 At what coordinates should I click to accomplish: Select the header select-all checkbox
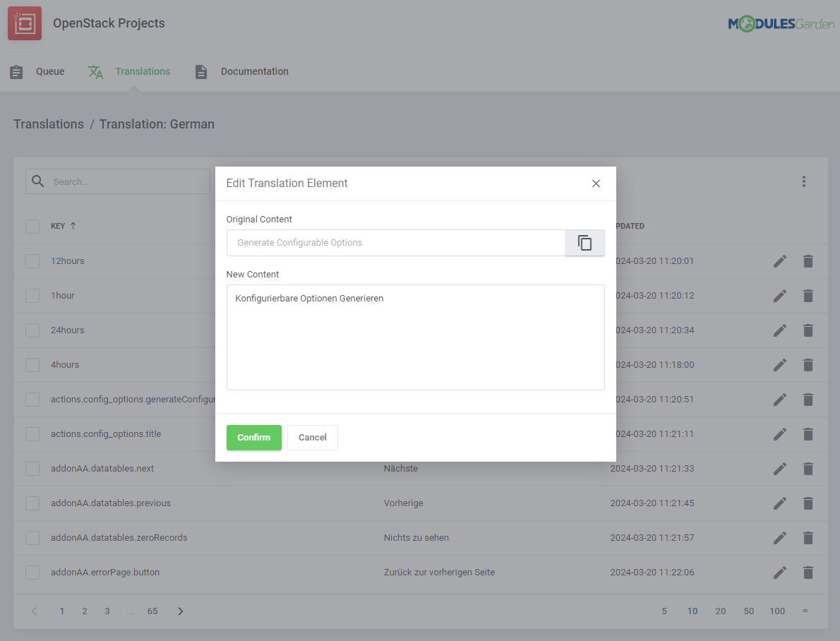pyautogui.click(x=32, y=226)
